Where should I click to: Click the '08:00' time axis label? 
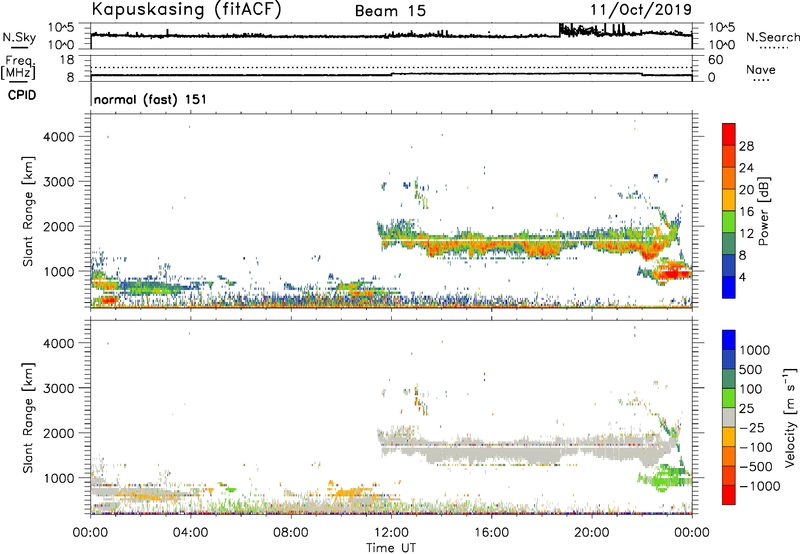291,533
